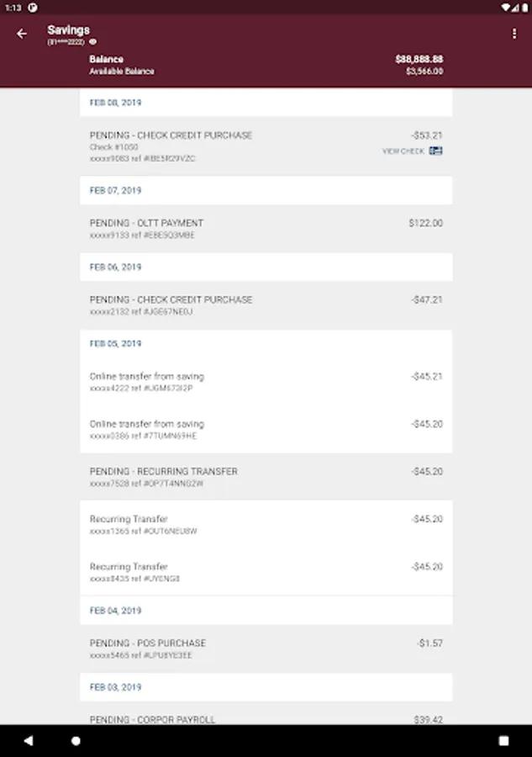Tap the status bar Wi-Fi icon
The height and width of the screenshot is (757, 532).
(x=507, y=7)
